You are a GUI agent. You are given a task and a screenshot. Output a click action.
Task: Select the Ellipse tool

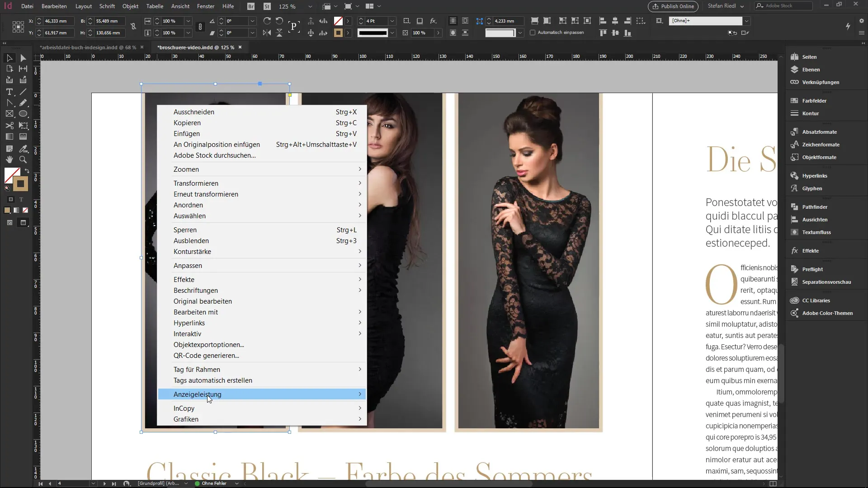click(23, 114)
